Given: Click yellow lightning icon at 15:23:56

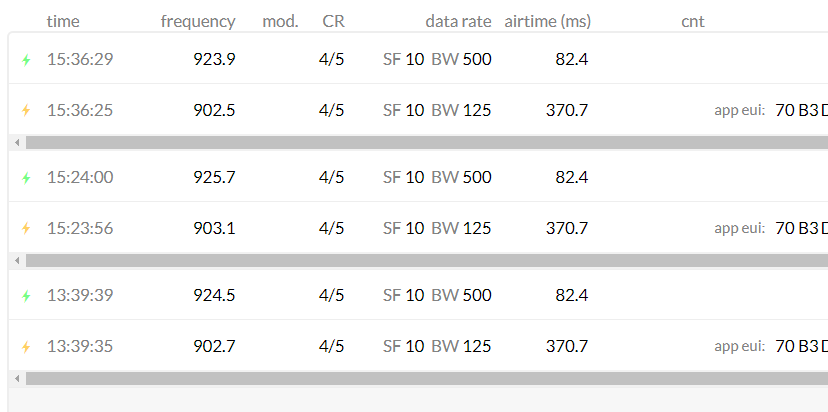Looking at the screenshot, I should point(26,228).
